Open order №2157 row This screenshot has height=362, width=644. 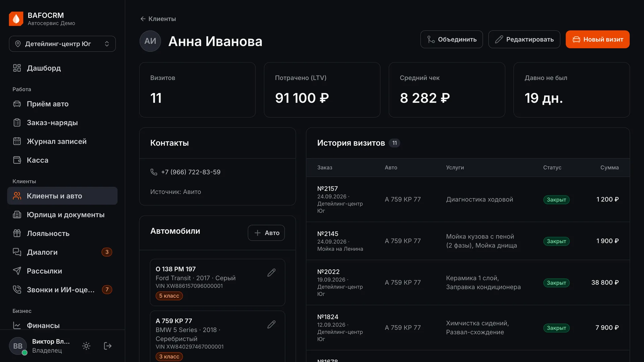click(468, 199)
